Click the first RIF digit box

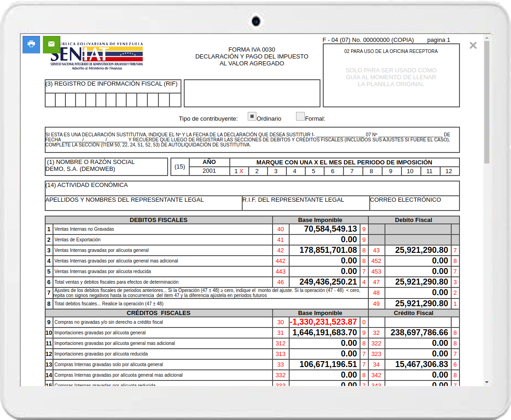50,100
